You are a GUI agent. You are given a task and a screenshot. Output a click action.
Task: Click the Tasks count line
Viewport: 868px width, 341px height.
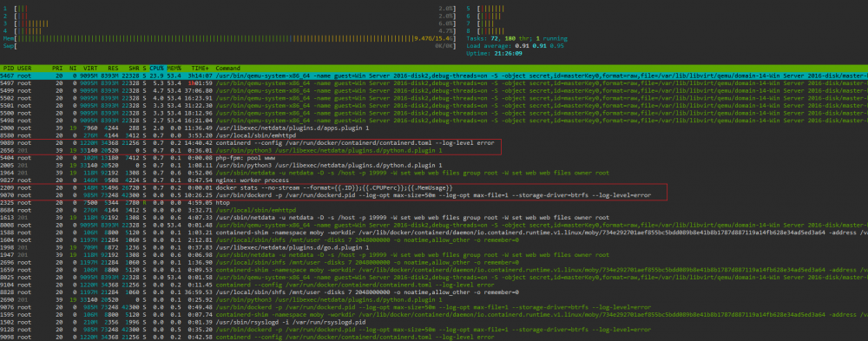click(517, 39)
